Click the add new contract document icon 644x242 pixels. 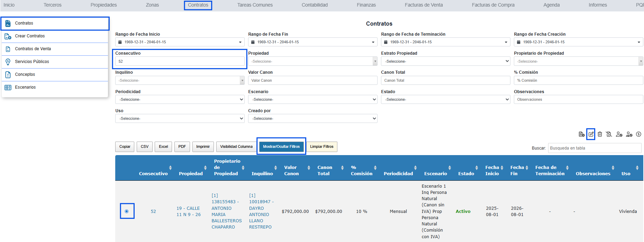point(581,134)
